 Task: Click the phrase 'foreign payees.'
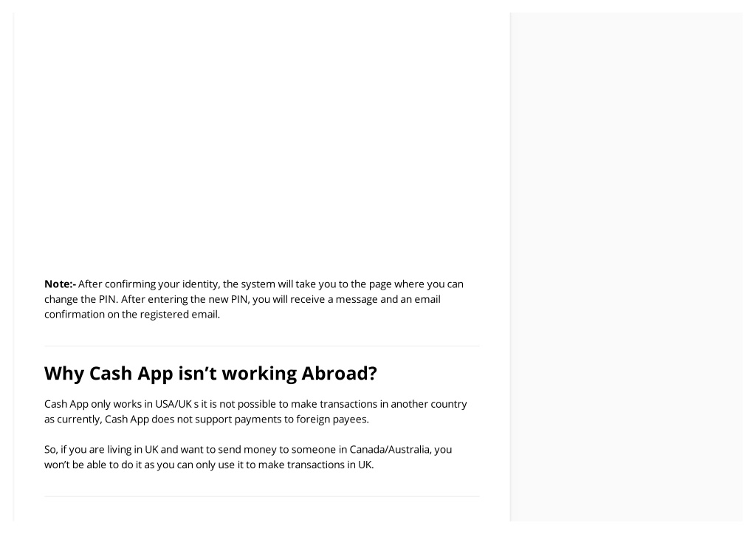[x=332, y=420]
